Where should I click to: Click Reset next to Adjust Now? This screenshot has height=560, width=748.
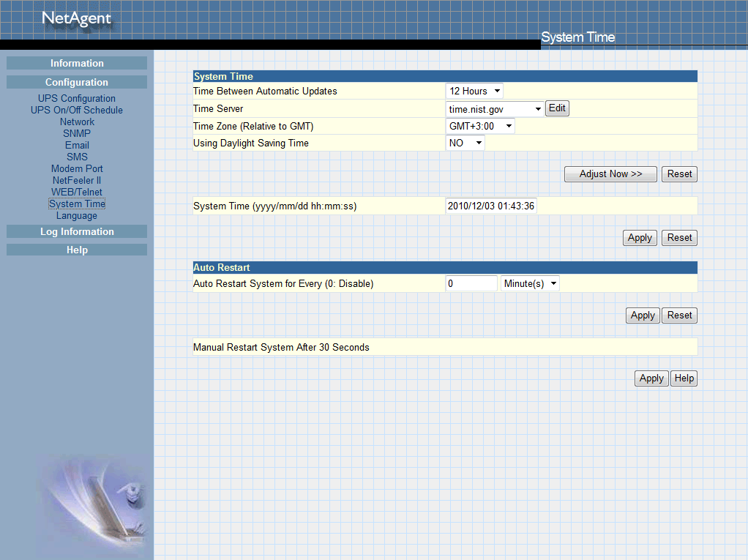[679, 174]
